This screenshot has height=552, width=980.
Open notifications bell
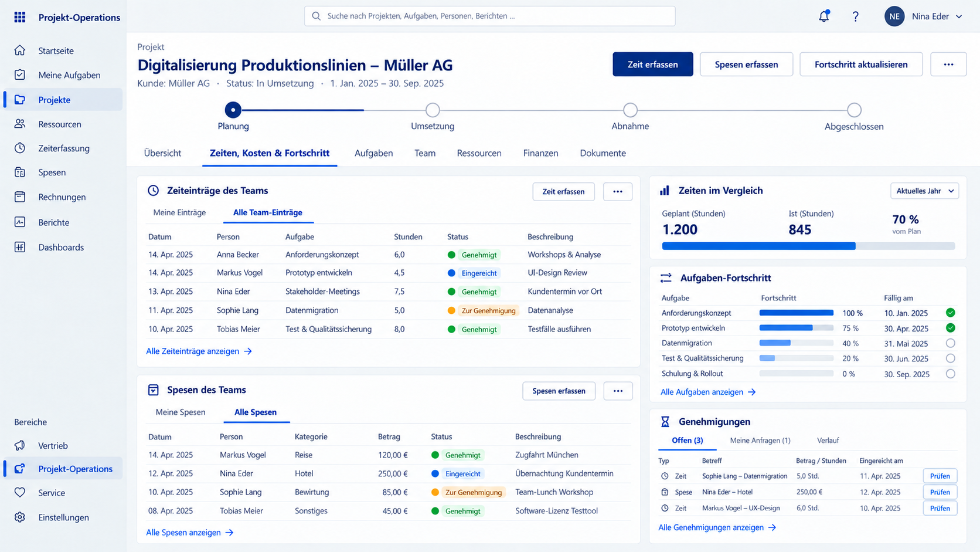coord(824,16)
